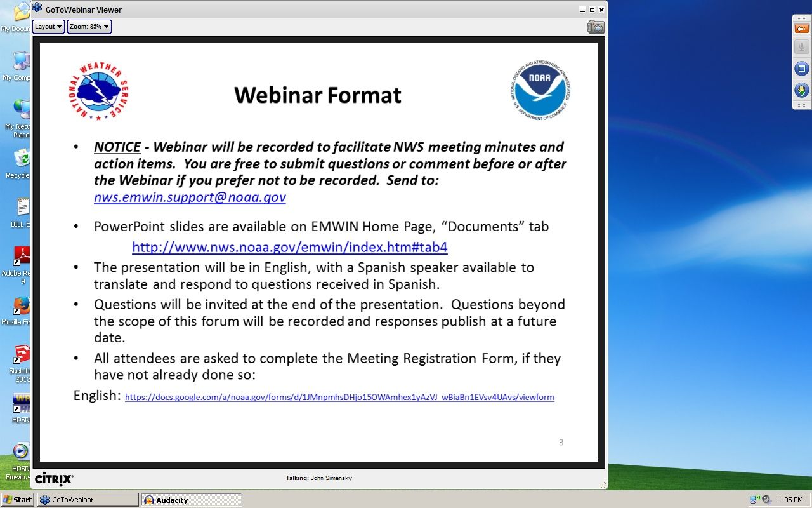Expand the control panel via the orange arrow
This screenshot has height=508, width=812.
pyautogui.click(x=801, y=29)
